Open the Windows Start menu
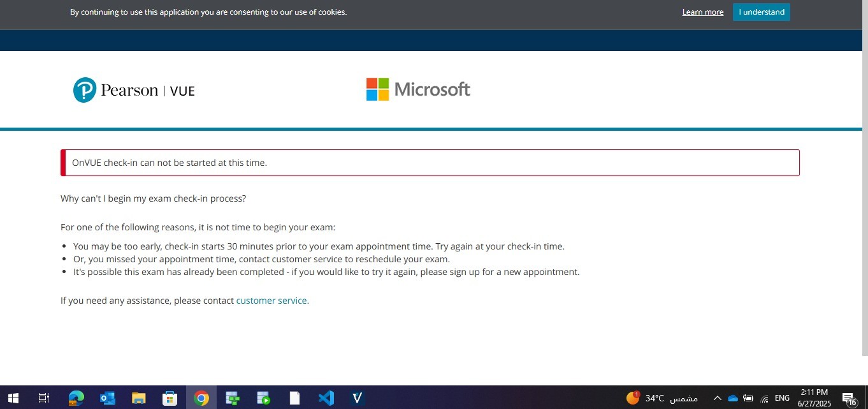The width and height of the screenshot is (868, 409). coord(13,398)
